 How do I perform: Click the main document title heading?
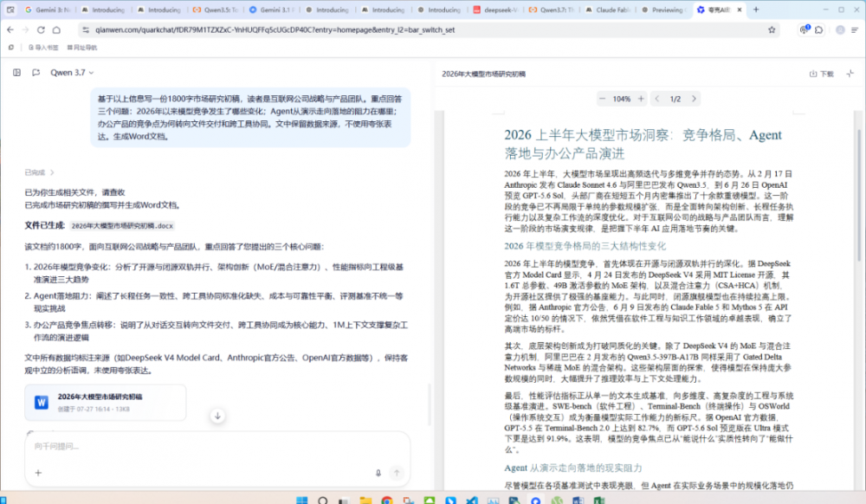point(643,144)
